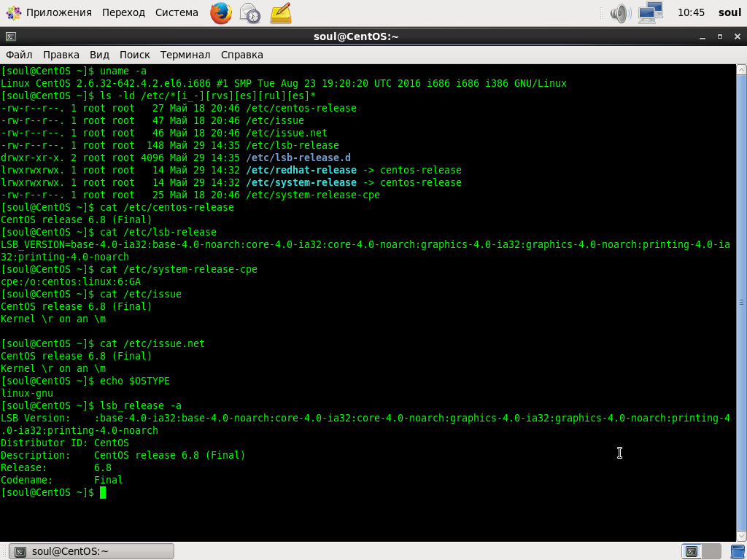This screenshot has height=560, width=747.
Task: Click the '/etc/system-release' symlink name
Action: point(301,182)
